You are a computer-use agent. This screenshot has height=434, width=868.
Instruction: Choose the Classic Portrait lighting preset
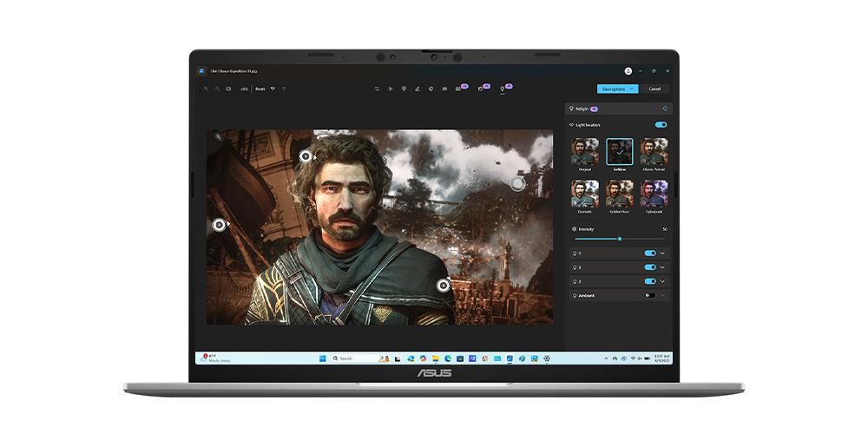(654, 152)
